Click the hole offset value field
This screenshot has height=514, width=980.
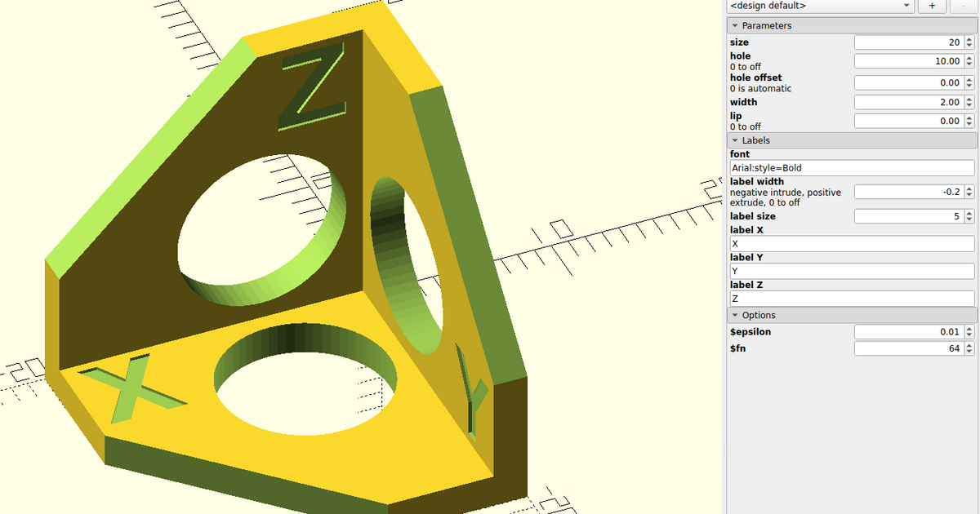point(906,82)
